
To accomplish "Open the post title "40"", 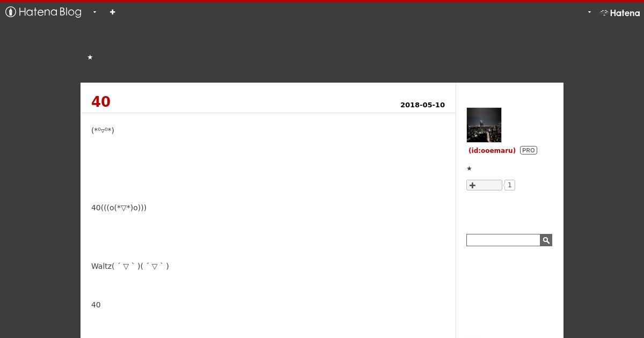I will point(101,102).
